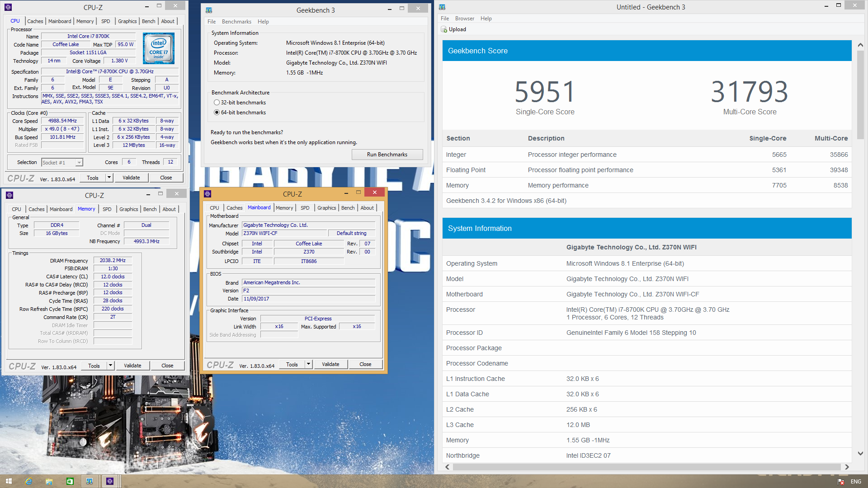Screen dimensions: 868x488
Task: Expand Tools arrow in the CPU-Z Mainboard window
Action: tap(308, 364)
